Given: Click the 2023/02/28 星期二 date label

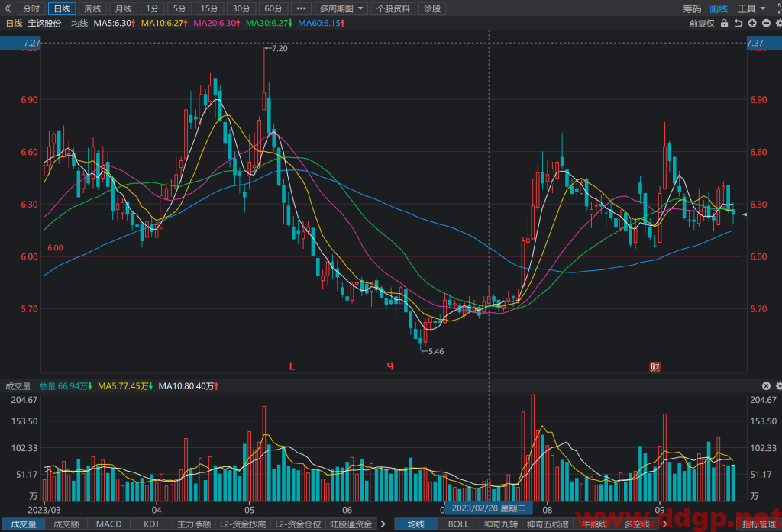Looking at the screenshot, I should [x=489, y=508].
